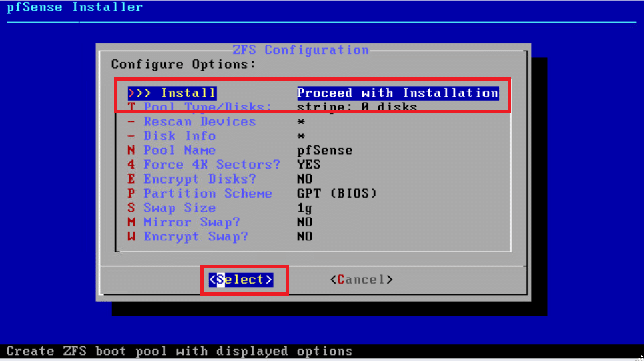Open the Disk Info entry
This screenshot has height=361, width=644.
[180, 136]
